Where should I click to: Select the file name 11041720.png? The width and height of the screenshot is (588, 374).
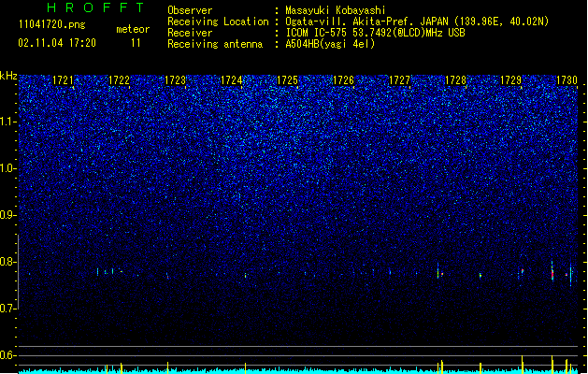point(52,24)
